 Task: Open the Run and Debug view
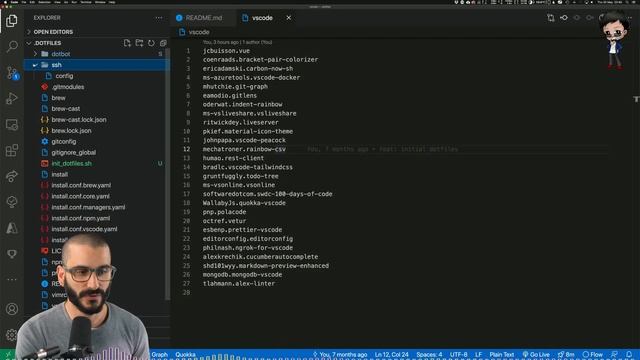click(12, 98)
